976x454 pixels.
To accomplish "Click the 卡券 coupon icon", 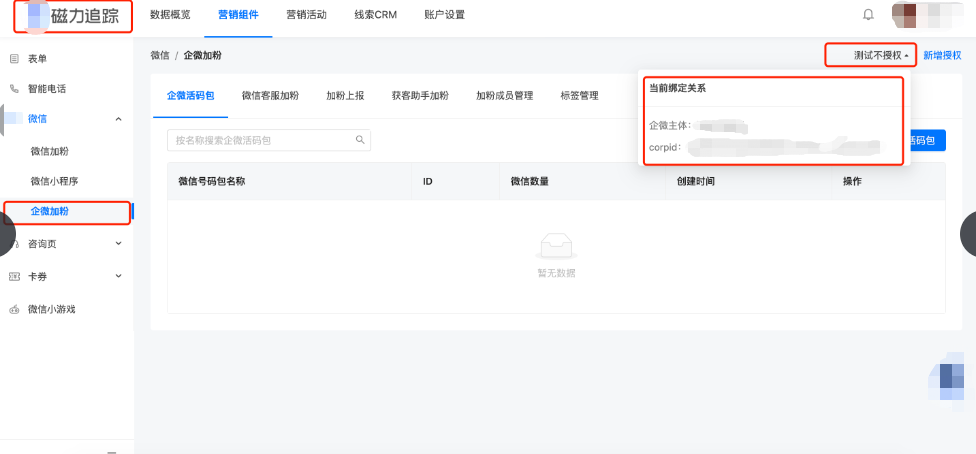I will coord(14,277).
